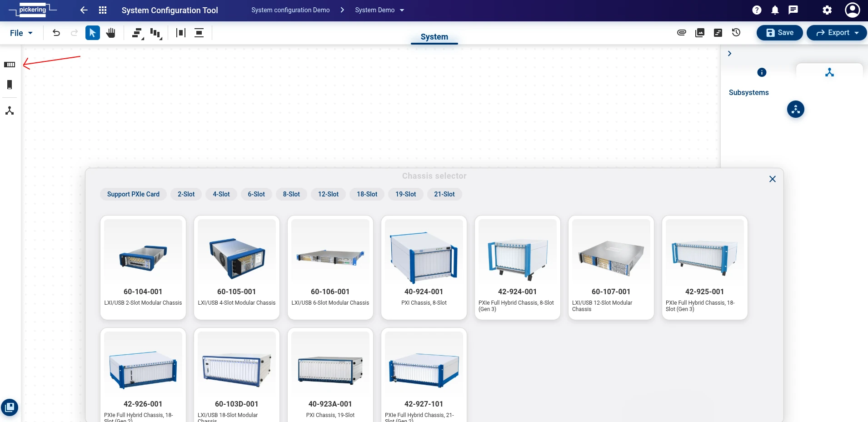This screenshot has height=422, width=868.
Task: Toggle the 2-Slot filter chip
Action: 186,194
